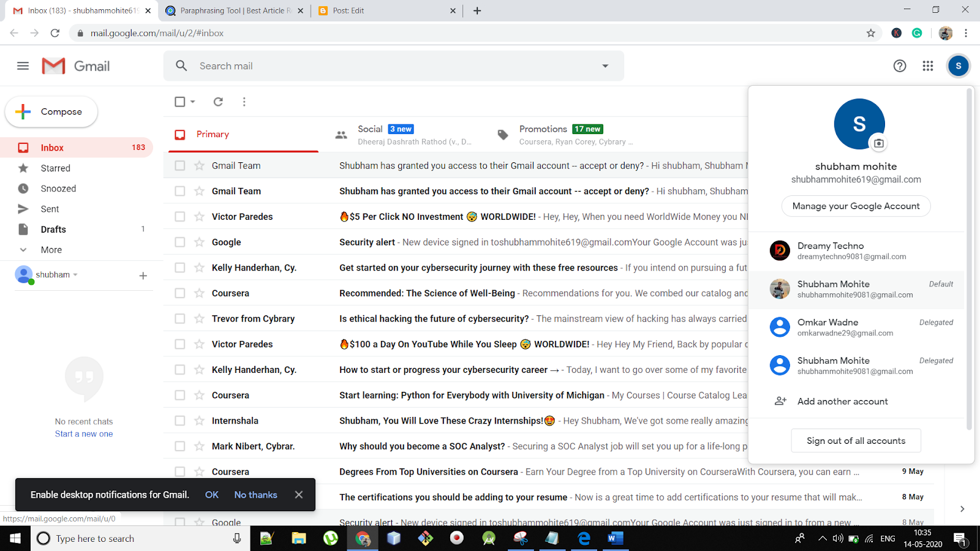Dismiss the desktop notifications banner
Screen dimensions: 980x551
click(x=299, y=495)
